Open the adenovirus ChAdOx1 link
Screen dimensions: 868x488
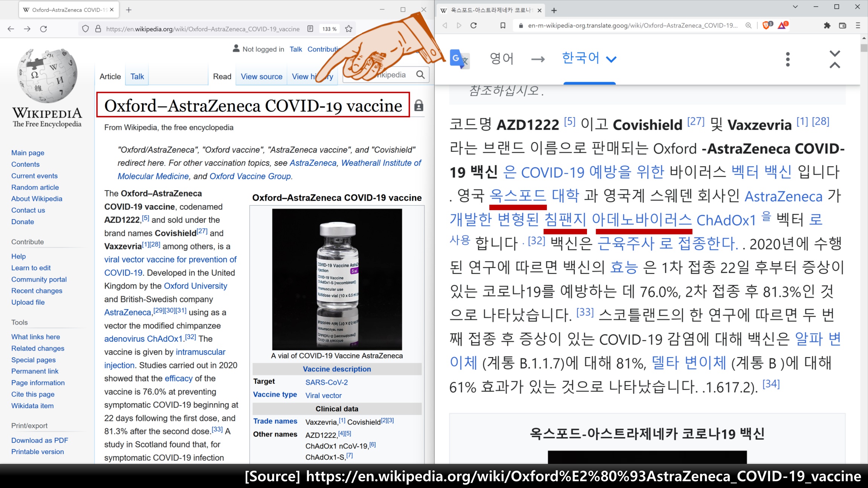(144, 339)
